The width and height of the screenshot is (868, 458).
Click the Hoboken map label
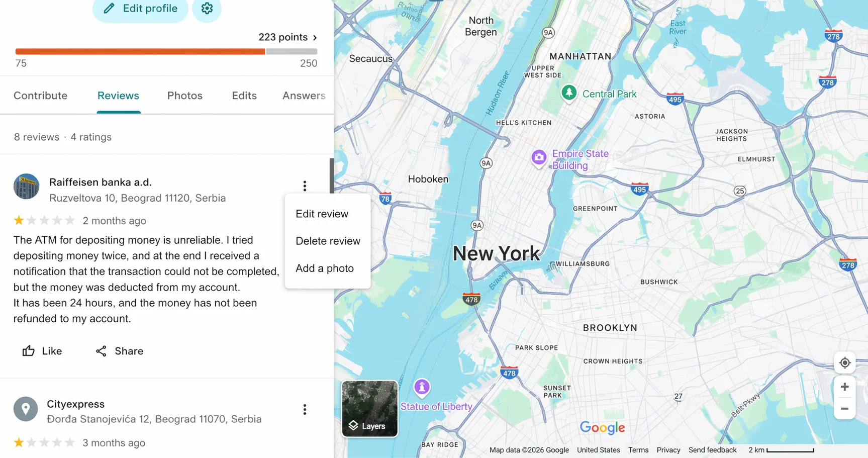click(x=428, y=179)
